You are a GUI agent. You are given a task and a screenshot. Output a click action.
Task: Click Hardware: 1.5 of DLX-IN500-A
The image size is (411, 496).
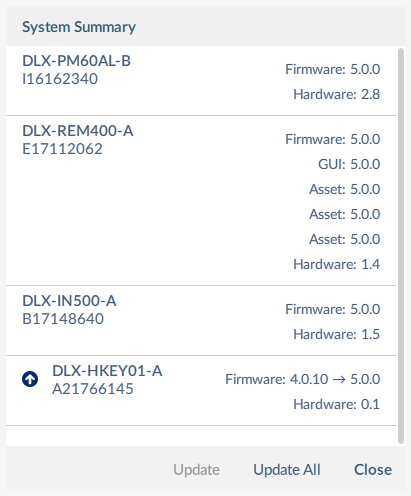(x=337, y=334)
